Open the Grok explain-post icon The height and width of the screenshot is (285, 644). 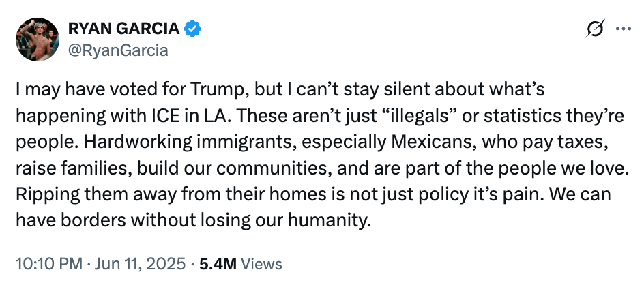point(595,29)
